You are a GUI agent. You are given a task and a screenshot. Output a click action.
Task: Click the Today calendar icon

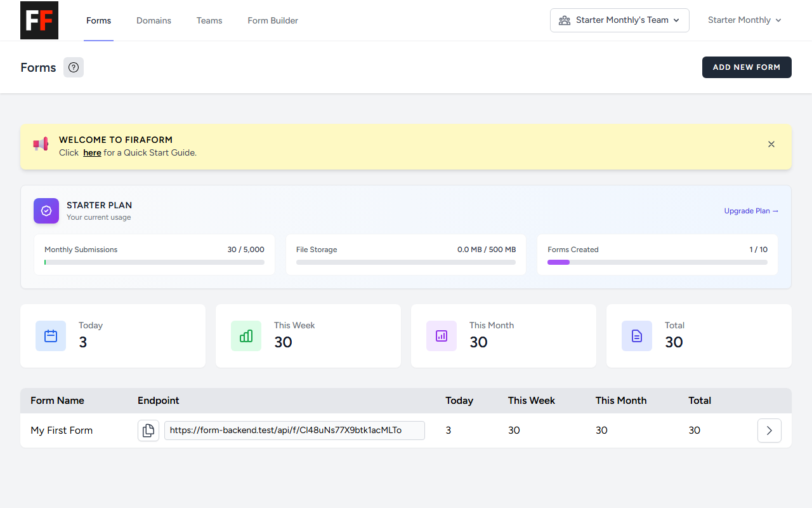coord(51,336)
